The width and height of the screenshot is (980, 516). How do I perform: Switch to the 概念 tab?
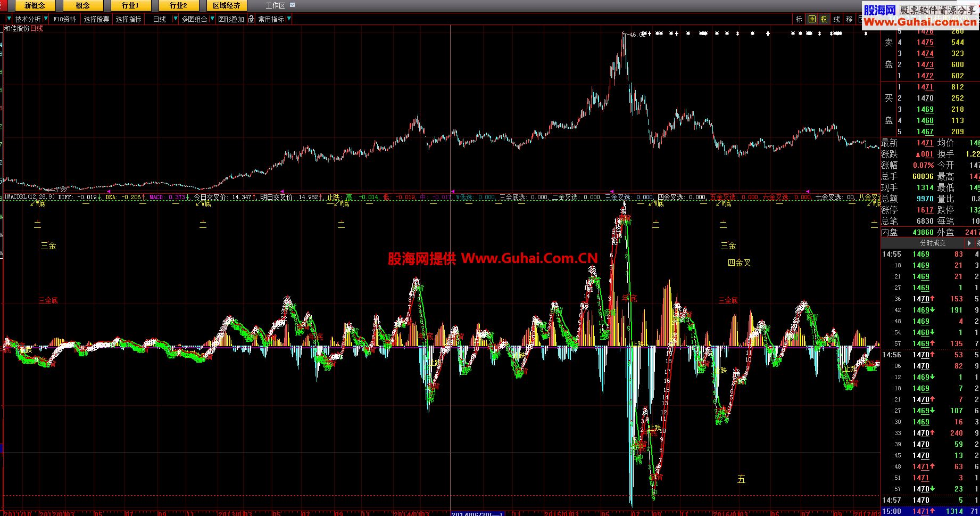(82, 5)
